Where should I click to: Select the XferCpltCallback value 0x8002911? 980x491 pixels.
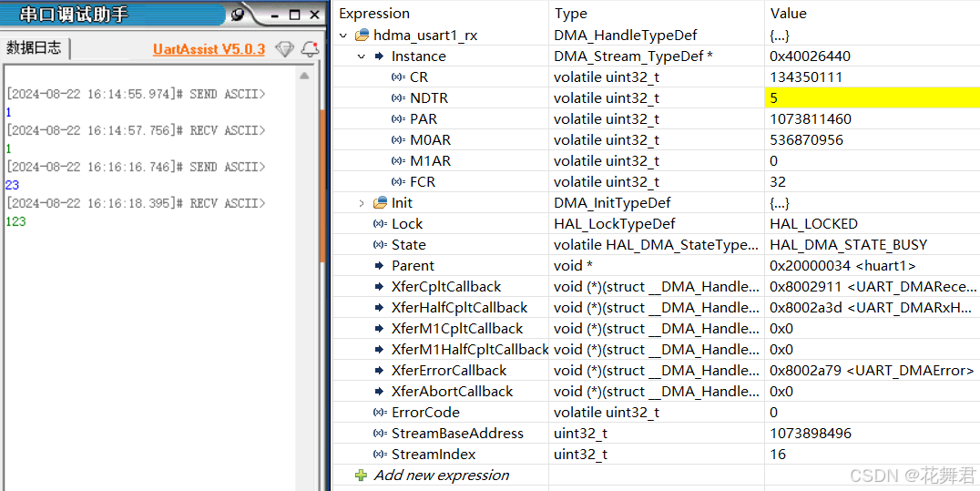(873, 286)
